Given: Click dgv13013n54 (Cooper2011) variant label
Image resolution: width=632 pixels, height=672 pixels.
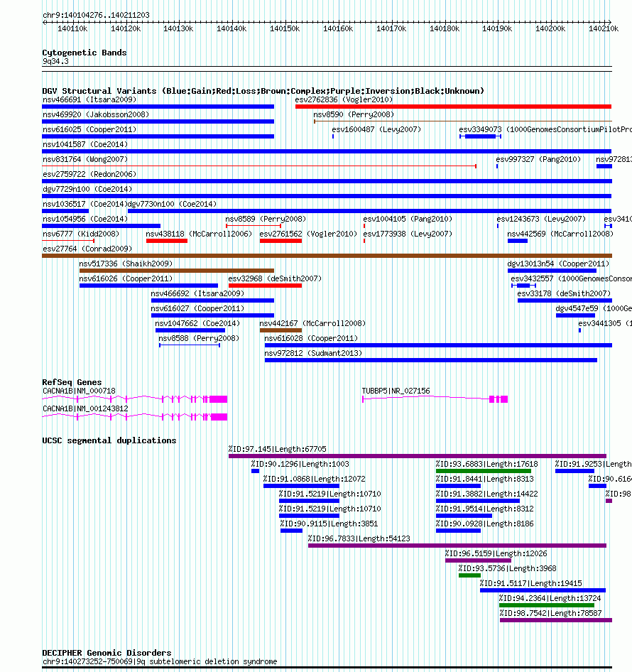Looking at the screenshot, I should (558, 264).
